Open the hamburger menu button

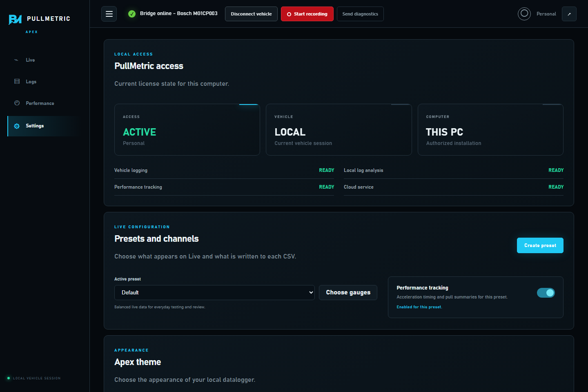tap(109, 14)
